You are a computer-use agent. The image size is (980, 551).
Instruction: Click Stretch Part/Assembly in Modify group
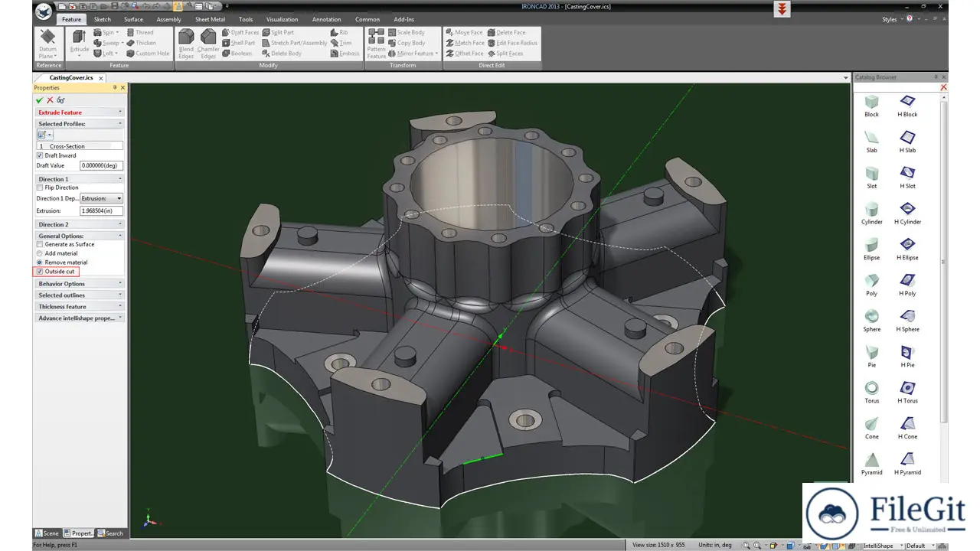(294, 43)
